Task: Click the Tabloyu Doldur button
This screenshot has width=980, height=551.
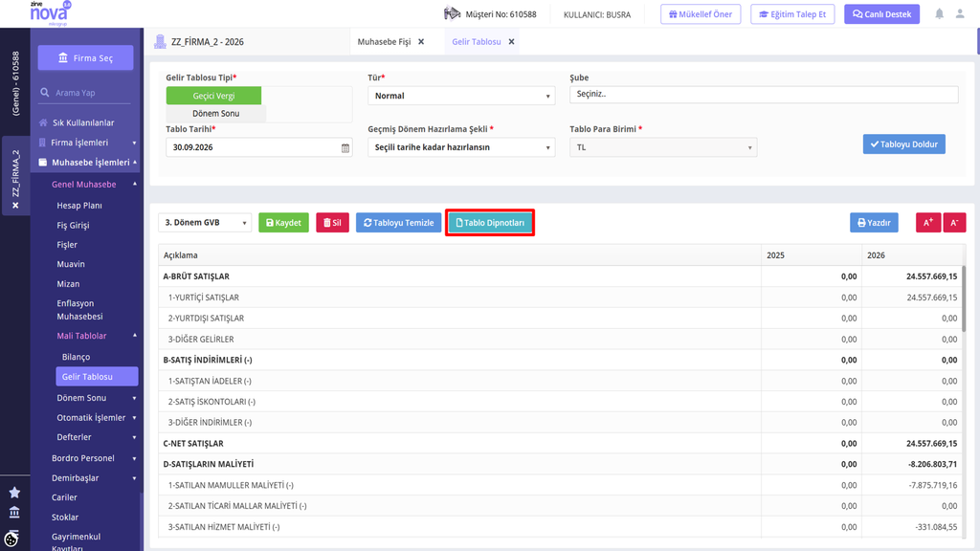Action: tap(903, 144)
